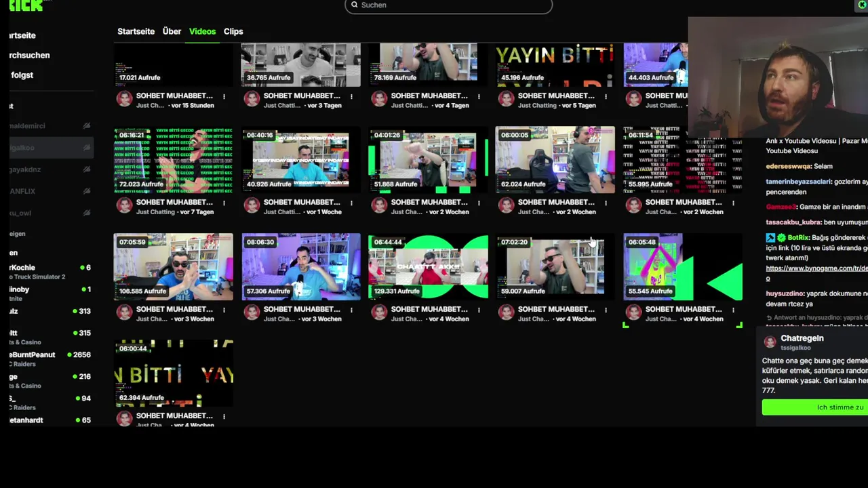The height and width of the screenshot is (488, 868).
Task: Open three-dot menu of 45.196 Aufrufe video
Action: coord(606,97)
